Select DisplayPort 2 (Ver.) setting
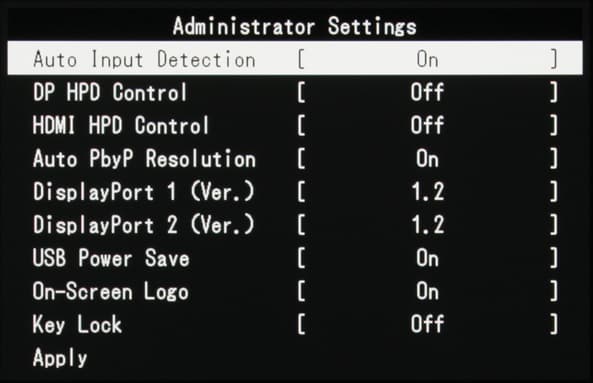593x383 pixels. point(143,225)
